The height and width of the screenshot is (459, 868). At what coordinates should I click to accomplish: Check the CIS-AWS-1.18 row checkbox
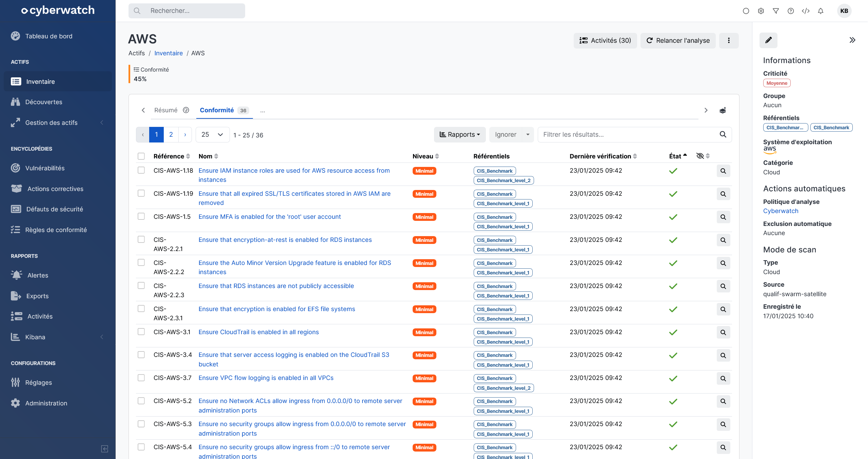click(141, 170)
